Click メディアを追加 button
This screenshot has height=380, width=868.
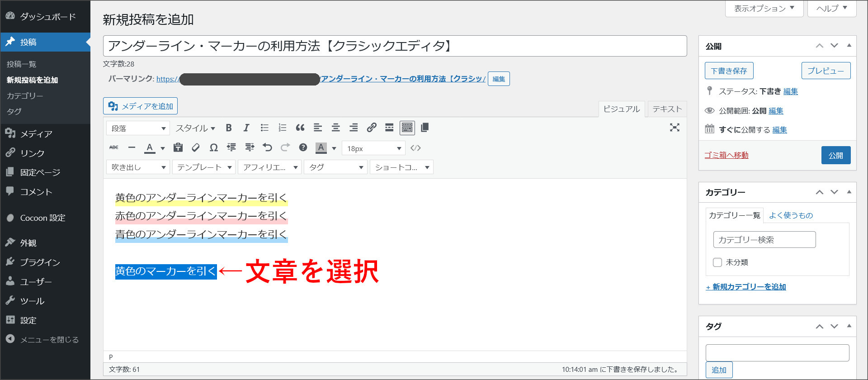140,106
